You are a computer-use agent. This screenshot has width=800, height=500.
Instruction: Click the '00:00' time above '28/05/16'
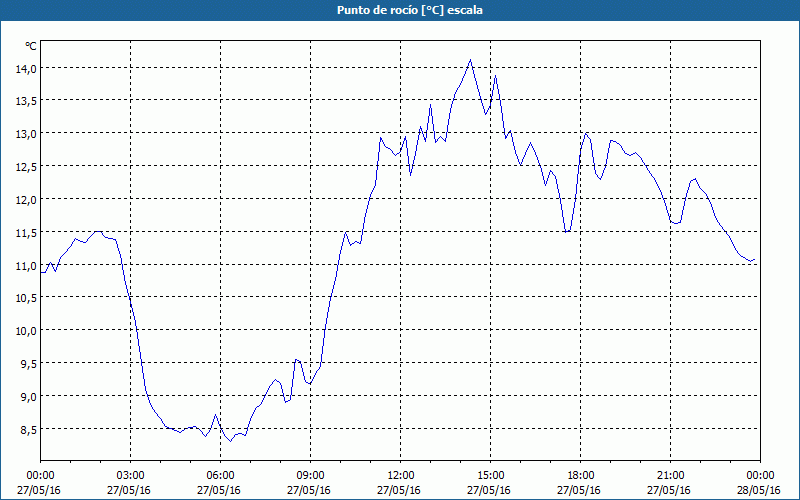pyautogui.click(x=760, y=476)
